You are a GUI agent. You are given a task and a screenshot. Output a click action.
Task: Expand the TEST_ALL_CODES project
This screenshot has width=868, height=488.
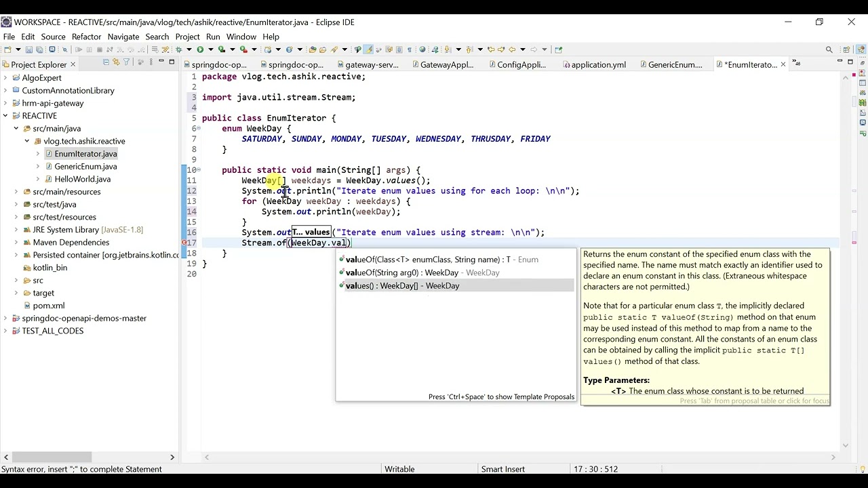(x=5, y=331)
